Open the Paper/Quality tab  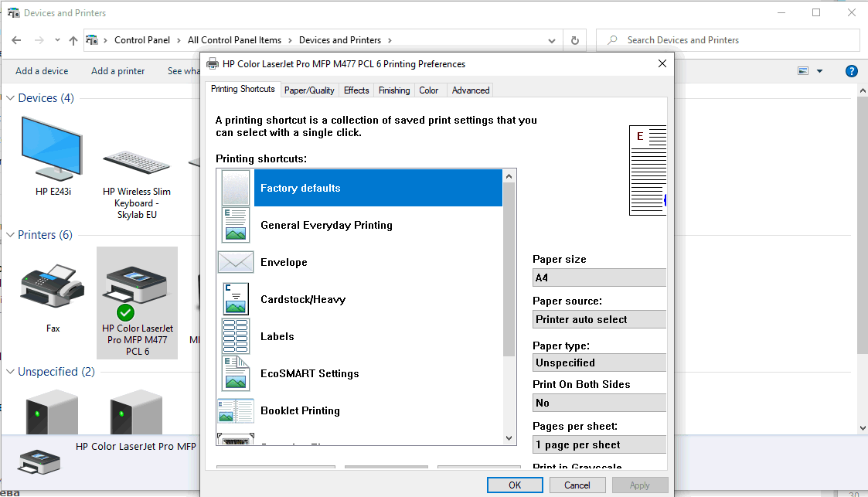click(308, 90)
